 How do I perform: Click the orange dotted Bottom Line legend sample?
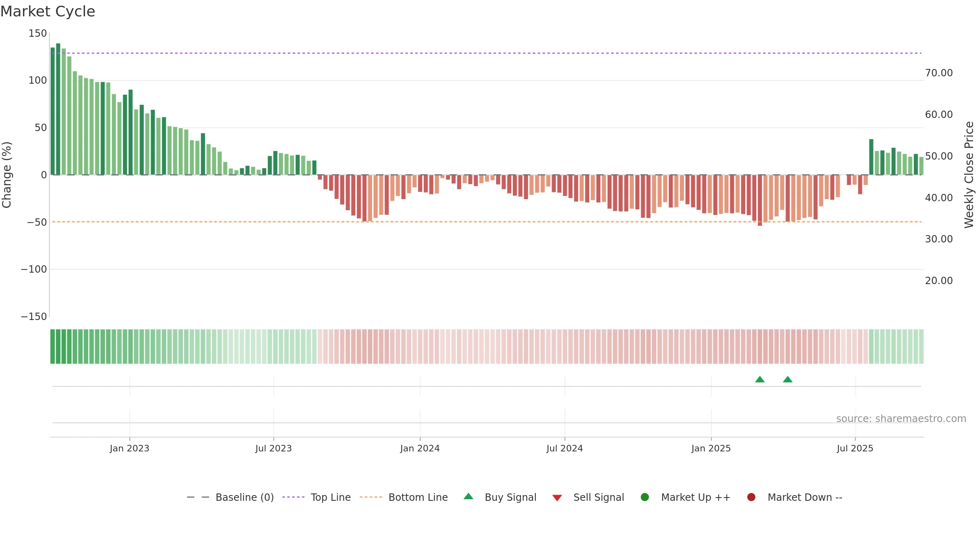click(x=371, y=497)
